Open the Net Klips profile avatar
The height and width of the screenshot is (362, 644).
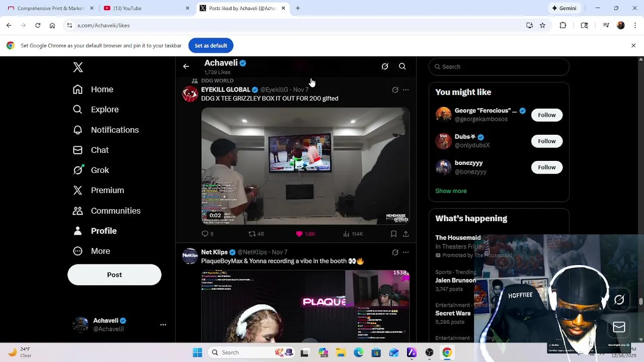point(190,256)
